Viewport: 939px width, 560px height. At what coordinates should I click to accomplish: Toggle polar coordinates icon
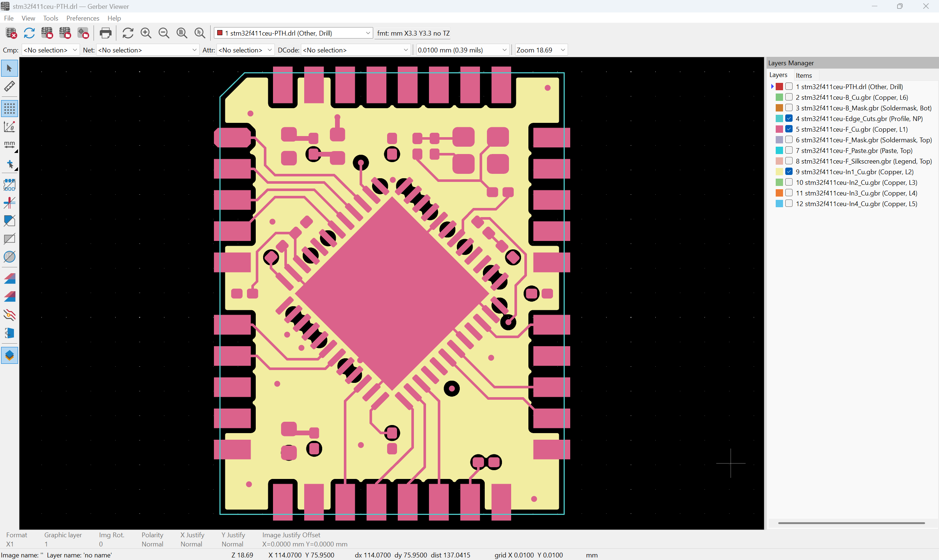click(10, 127)
